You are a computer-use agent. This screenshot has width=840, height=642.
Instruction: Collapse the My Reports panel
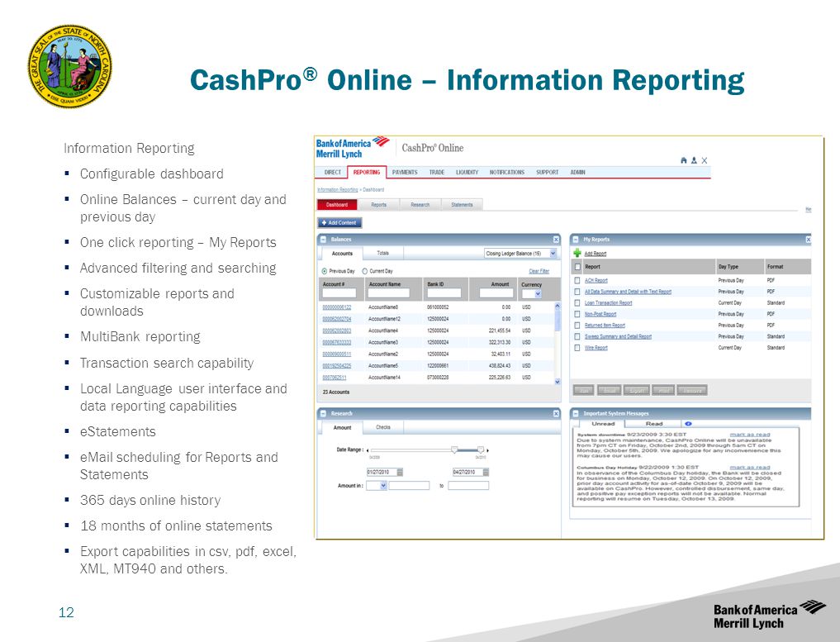[576, 240]
